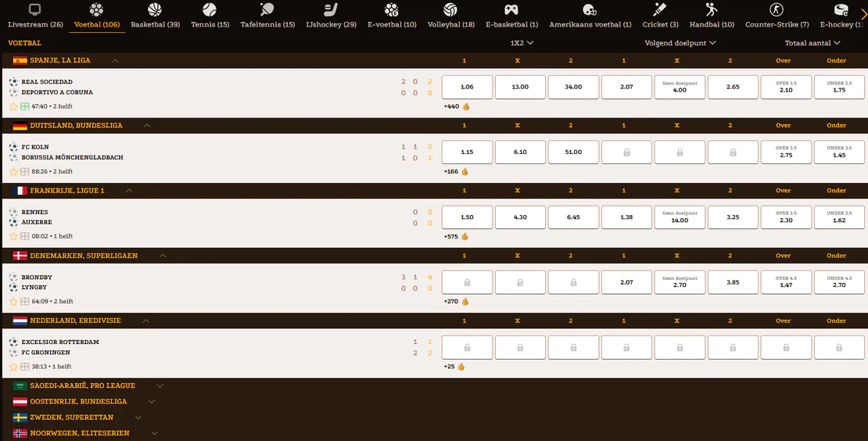Choose the Volleybal ball icon

click(x=450, y=9)
